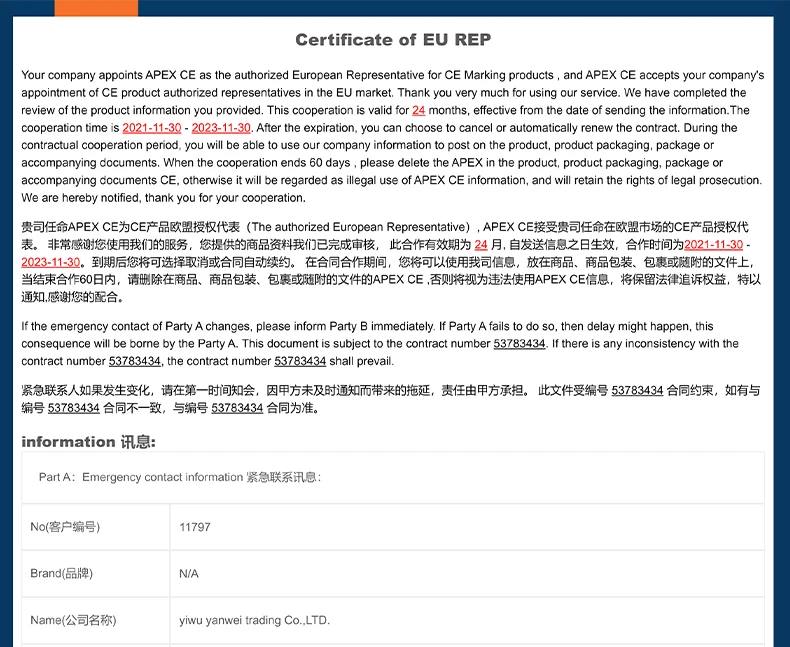Screen dimensions: 790x647
Task: Click the 2023-11-30 date in the Chinese paragraph
Action: point(50,263)
